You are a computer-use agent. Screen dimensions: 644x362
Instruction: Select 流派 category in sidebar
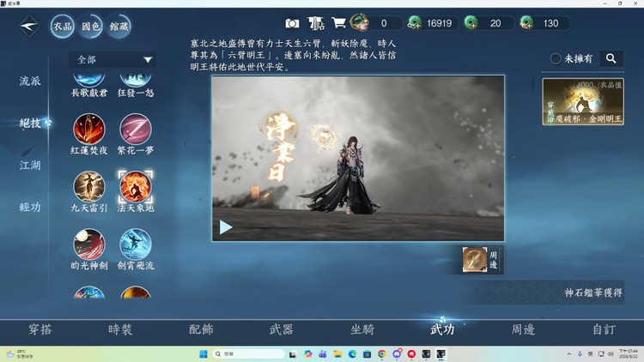tap(30, 81)
